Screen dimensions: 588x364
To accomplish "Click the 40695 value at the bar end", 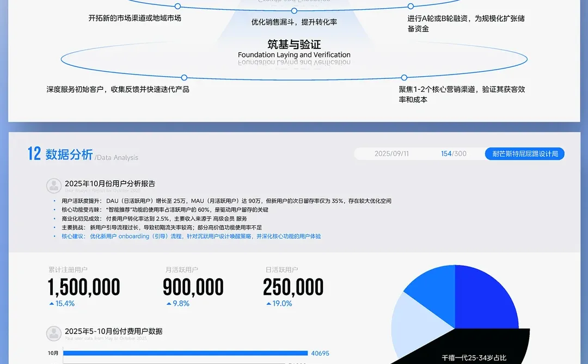I will (x=320, y=353).
